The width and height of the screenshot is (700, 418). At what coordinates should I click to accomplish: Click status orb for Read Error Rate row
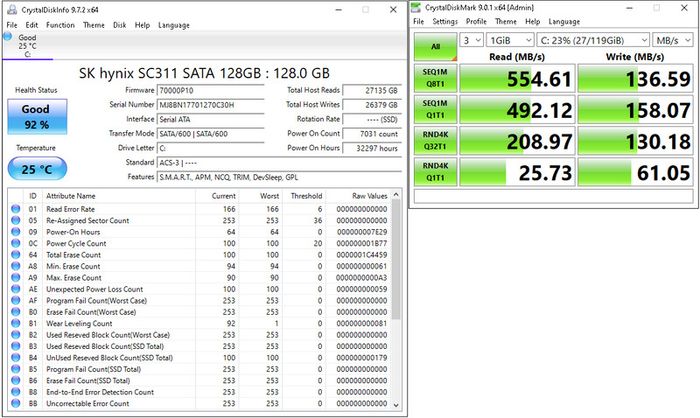click(x=16, y=209)
